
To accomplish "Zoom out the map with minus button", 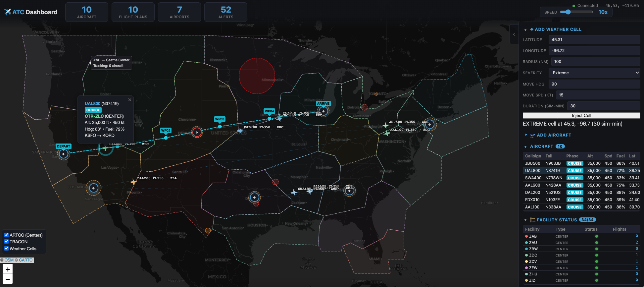I will click(x=8, y=279).
